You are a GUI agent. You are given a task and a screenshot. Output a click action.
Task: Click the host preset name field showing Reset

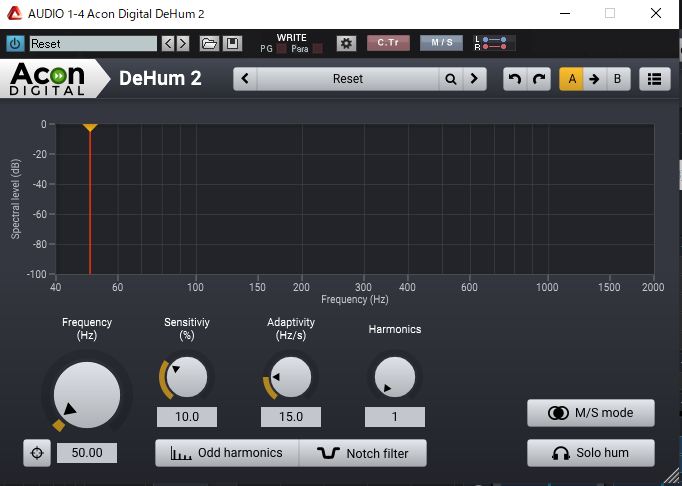pos(93,44)
